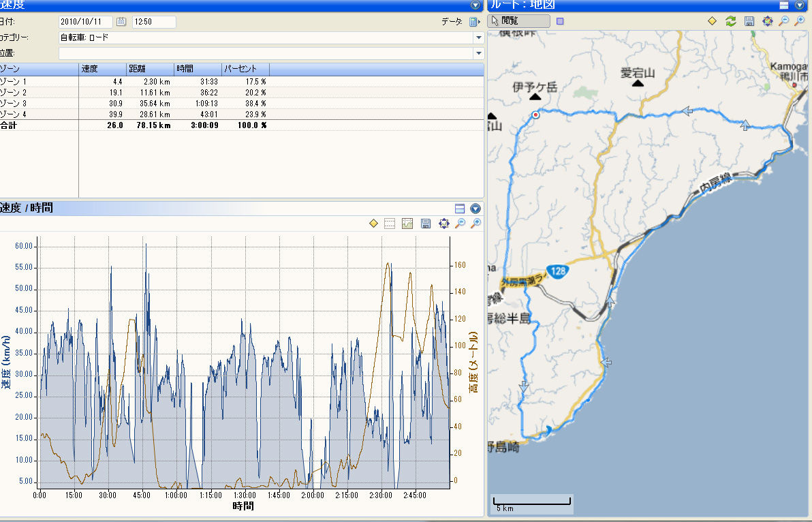The height and width of the screenshot is (522, 812).
Task: Select the ゾーン 4 row
Action: click(242, 114)
